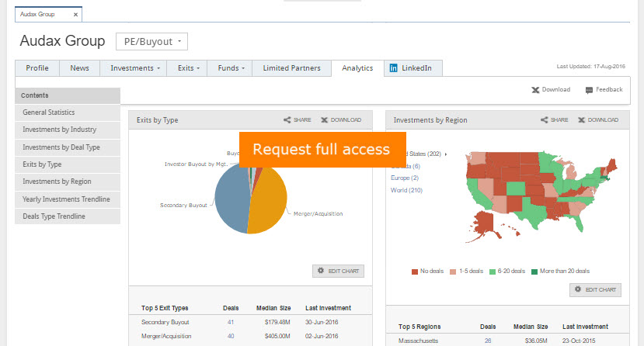644x346 pixels.
Task: Select the Europe (2) region link
Action: tap(405, 178)
